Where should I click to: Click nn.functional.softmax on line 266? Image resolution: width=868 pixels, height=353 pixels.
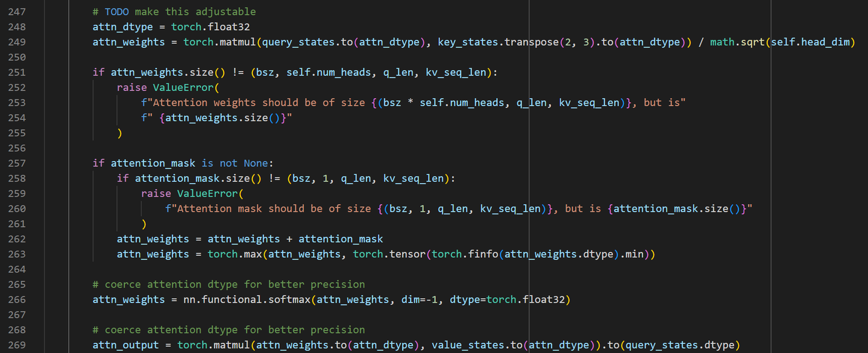247,299
